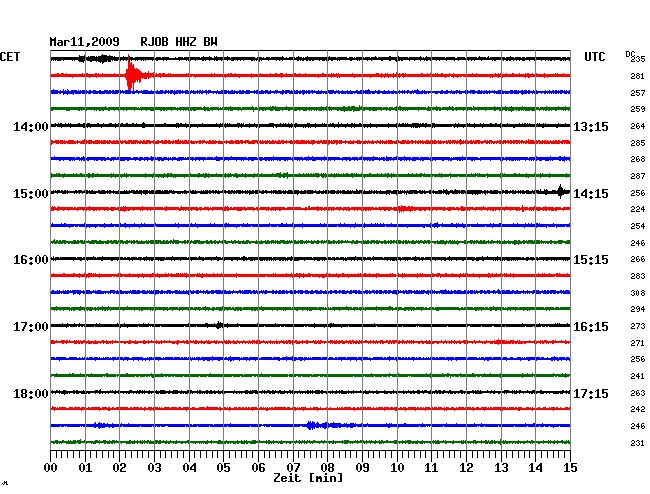This screenshot has height=494, width=650.
Task: Click the large red seismic burst in top red trace
Action: (135, 74)
